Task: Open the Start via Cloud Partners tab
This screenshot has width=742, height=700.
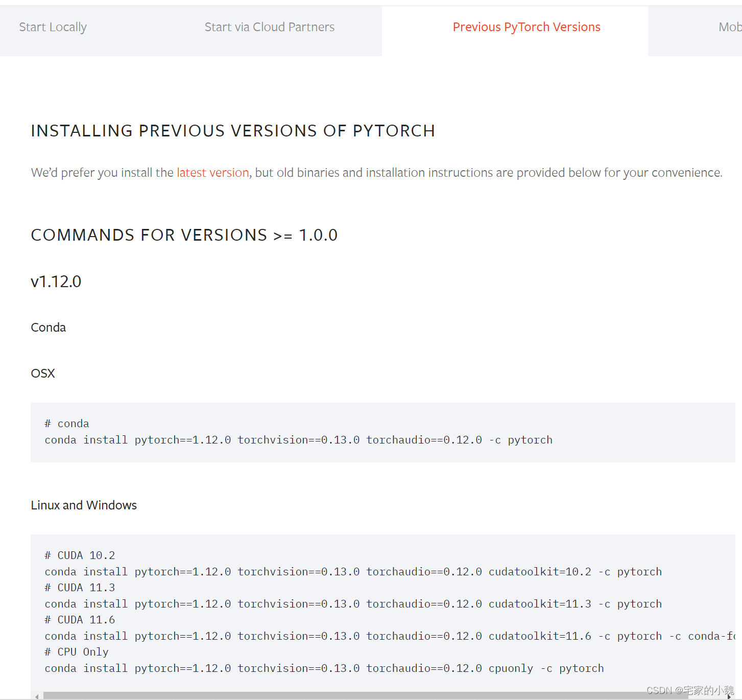Action: coord(270,27)
